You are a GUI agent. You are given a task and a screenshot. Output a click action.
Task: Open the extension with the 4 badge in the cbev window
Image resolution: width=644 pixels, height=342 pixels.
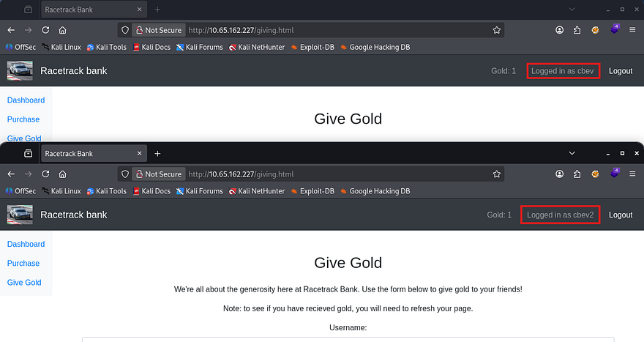pyautogui.click(x=613, y=30)
